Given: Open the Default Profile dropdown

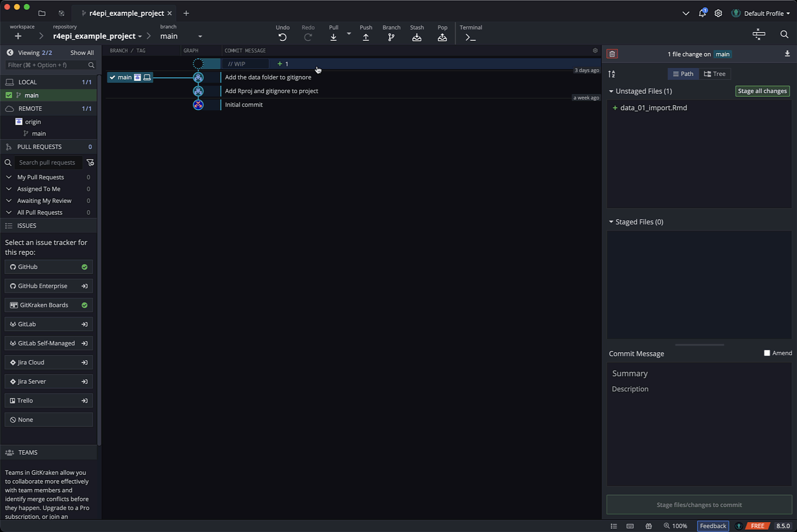Looking at the screenshot, I should (761, 13).
